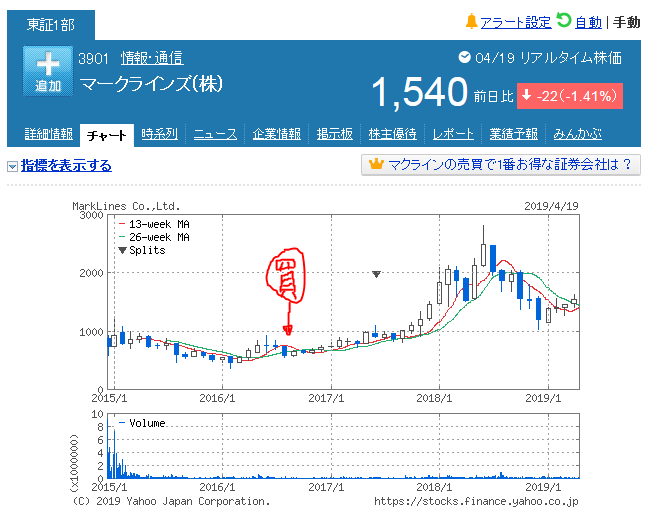Go to the 掲示板 tab
This screenshot has width=647, height=516.
pyautogui.click(x=335, y=134)
